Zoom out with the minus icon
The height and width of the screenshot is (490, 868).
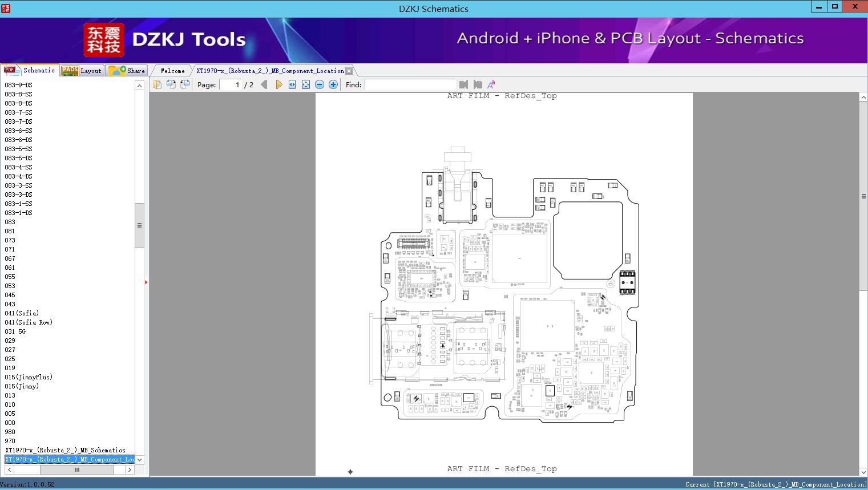pyautogui.click(x=320, y=84)
